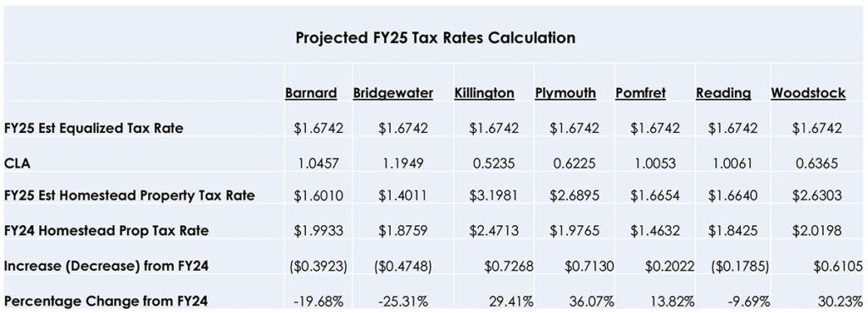The height and width of the screenshot is (314, 868).
Task: Click the Woodstock column header
Action: point(808,93)
